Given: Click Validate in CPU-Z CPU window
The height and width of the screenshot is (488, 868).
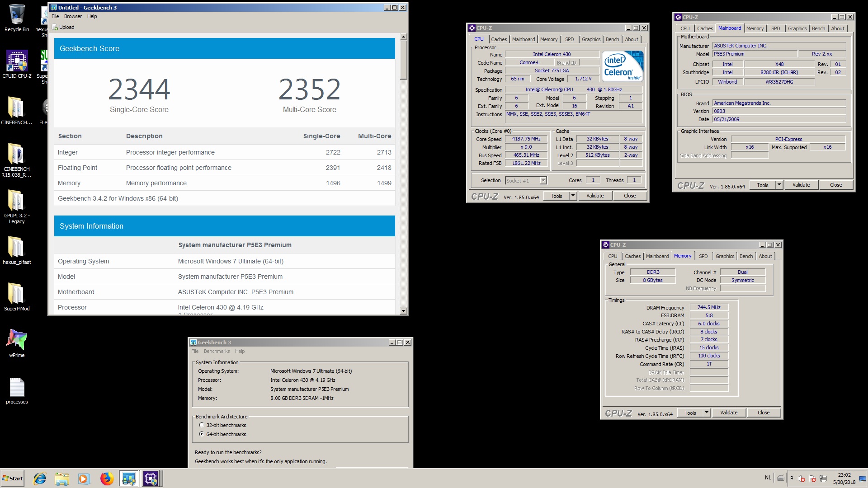Looking at the screenshot, I should pos(595,196).
